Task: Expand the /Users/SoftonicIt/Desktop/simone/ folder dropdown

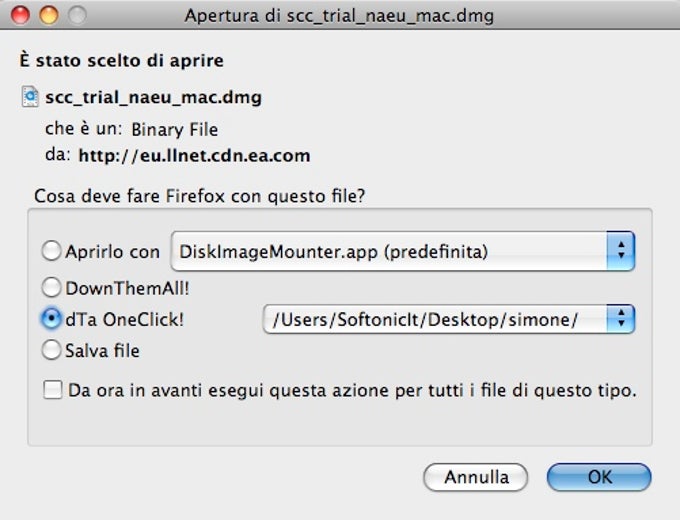Action: [449, 319]
